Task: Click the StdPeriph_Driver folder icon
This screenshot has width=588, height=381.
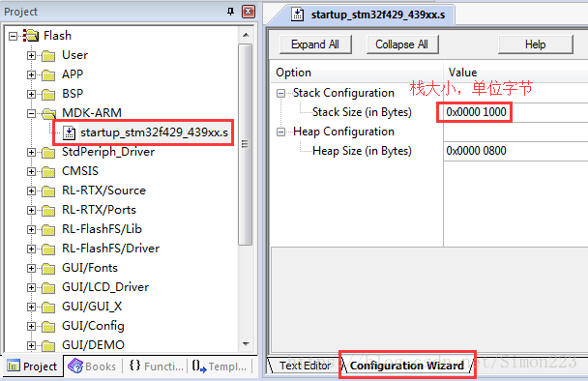Action: click(x=48, y=152)
